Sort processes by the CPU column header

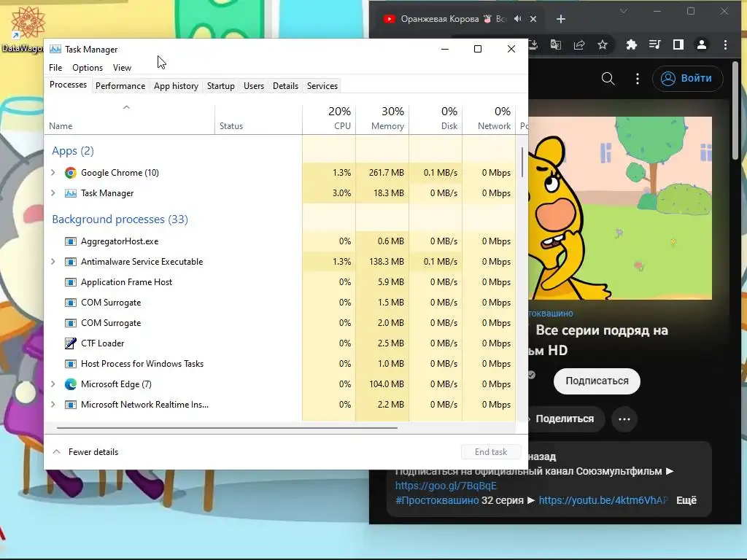329,119
